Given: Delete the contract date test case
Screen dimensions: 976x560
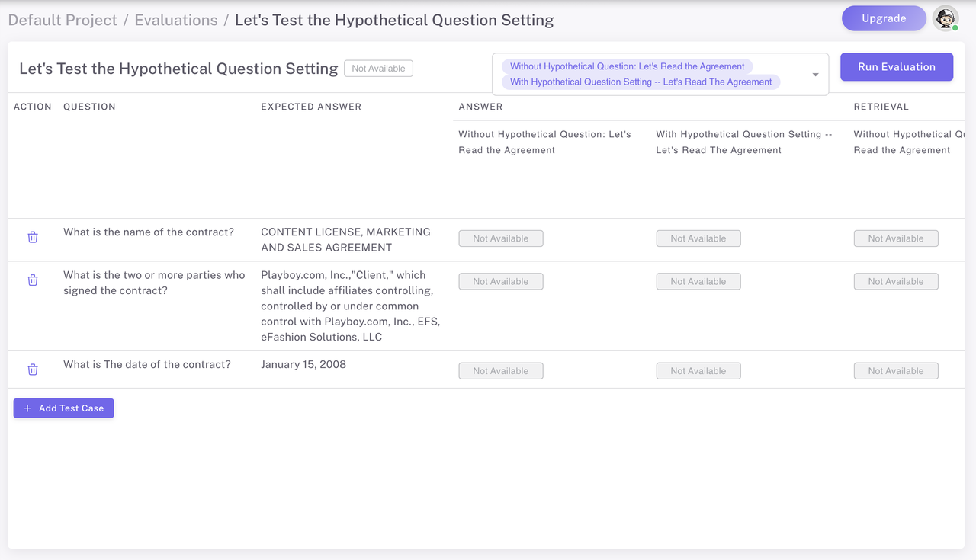Looking at the screenshot, I should click(x=33, y=370).
